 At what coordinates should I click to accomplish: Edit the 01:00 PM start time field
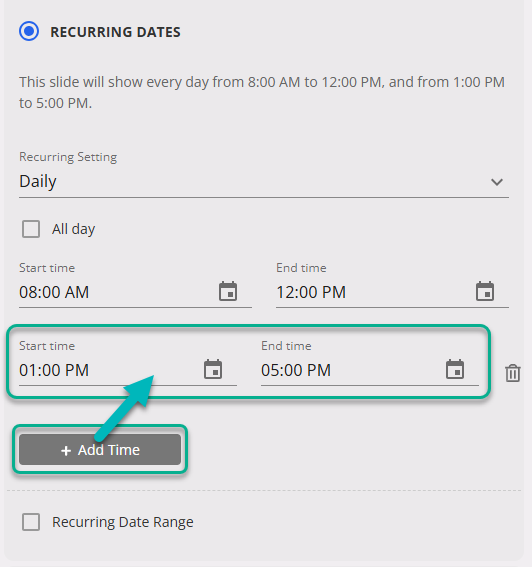tap(128, 370)
